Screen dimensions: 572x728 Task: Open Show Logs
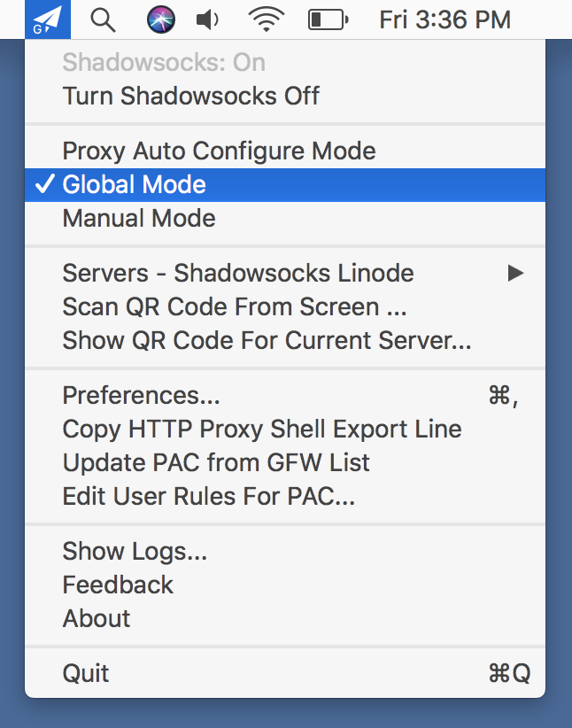pos(133,551)
